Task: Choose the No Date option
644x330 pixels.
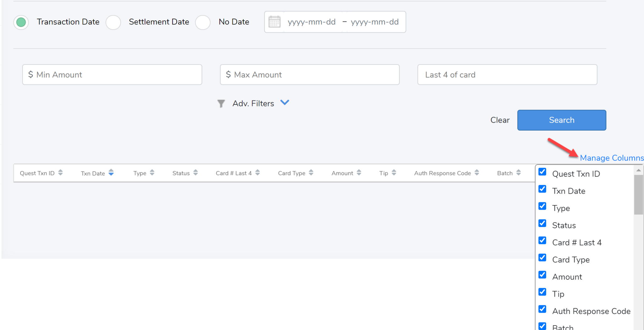Action: [x=203, y=22]
